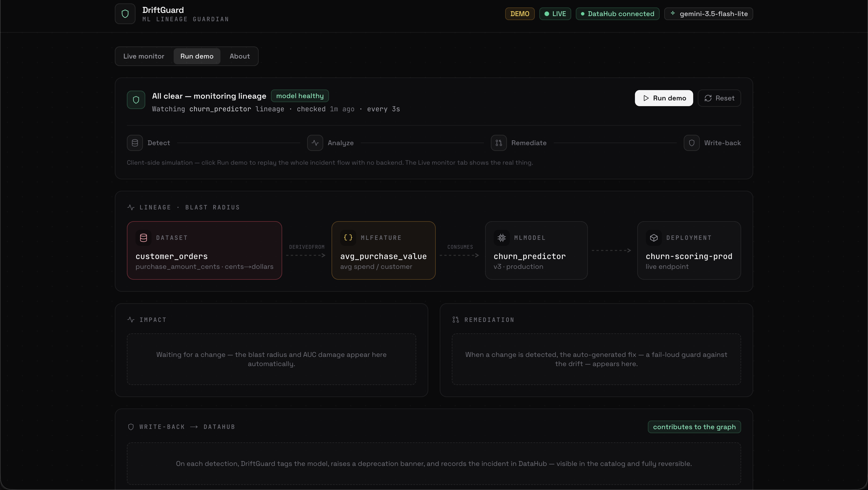This screenshot has width=868, height=490.
Task: Click the Remediate step label
Action: [529, 143]
